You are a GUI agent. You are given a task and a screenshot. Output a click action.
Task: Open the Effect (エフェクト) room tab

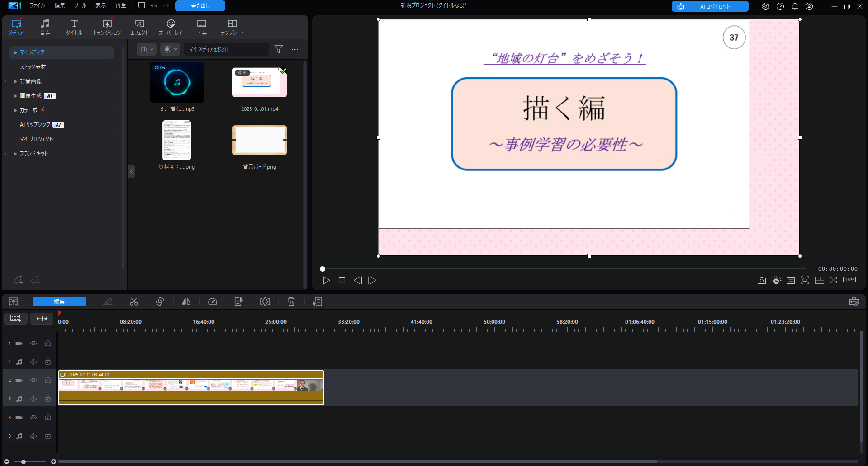tap(139, 27)
